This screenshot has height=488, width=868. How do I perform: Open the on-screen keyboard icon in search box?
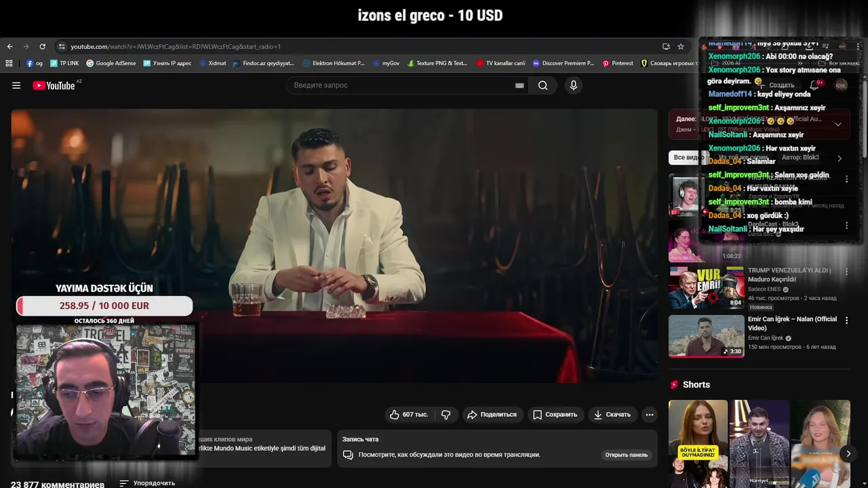coord(519,85)
